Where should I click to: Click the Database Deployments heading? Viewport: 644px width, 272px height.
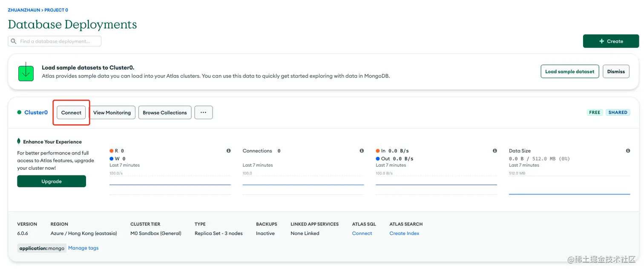(72, 24)
